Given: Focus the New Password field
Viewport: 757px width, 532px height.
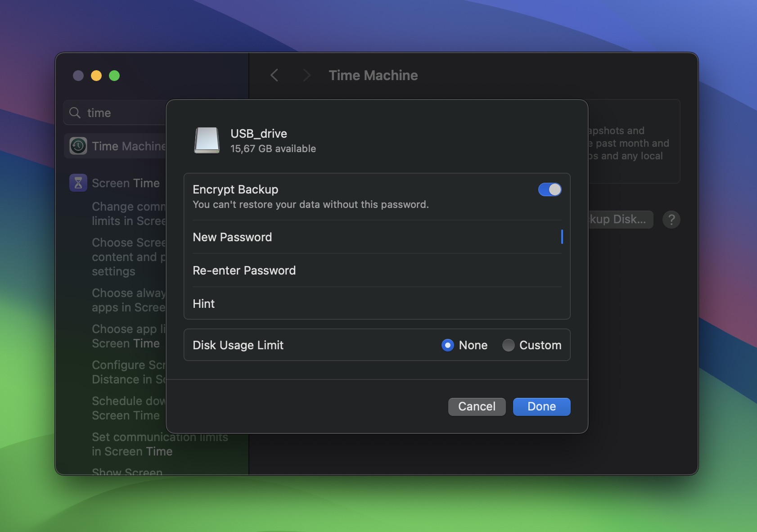Looking at the screenshot, I should point(377,237).
